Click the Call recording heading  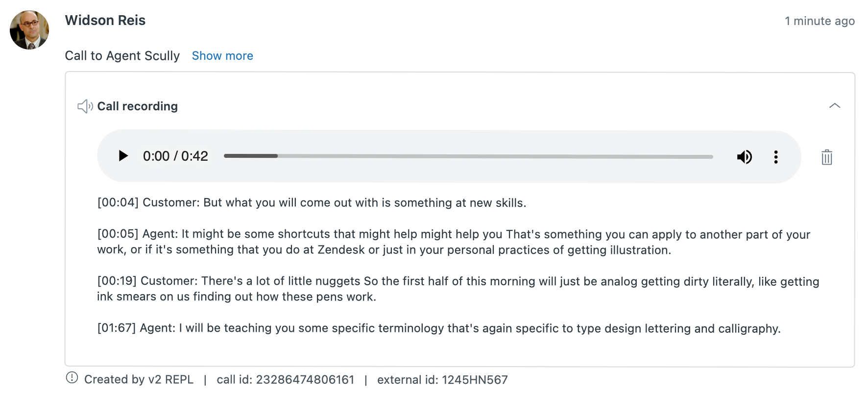click(138, 106)
